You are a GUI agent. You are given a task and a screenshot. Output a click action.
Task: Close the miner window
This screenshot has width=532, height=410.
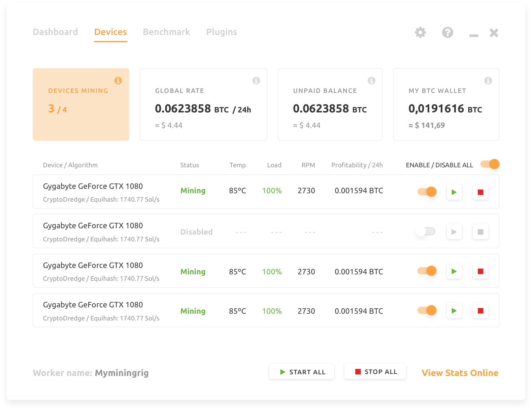click(494, 33)
